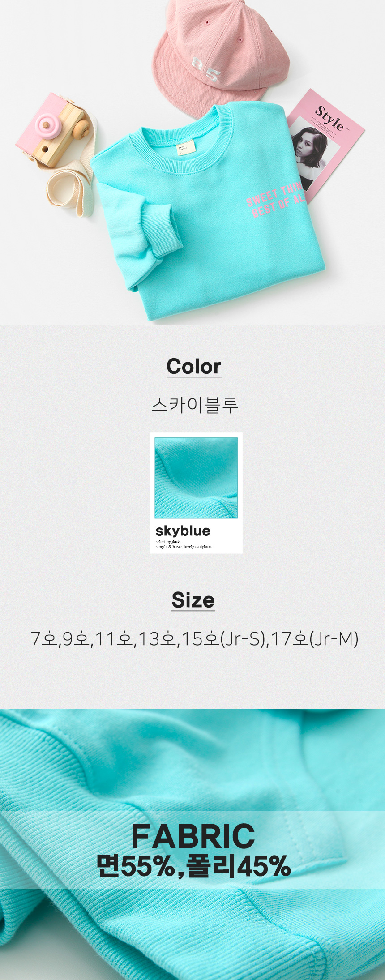Click the skyblue color swatch card
This screenshot has width=385, height=980.
tap(196, 493)
